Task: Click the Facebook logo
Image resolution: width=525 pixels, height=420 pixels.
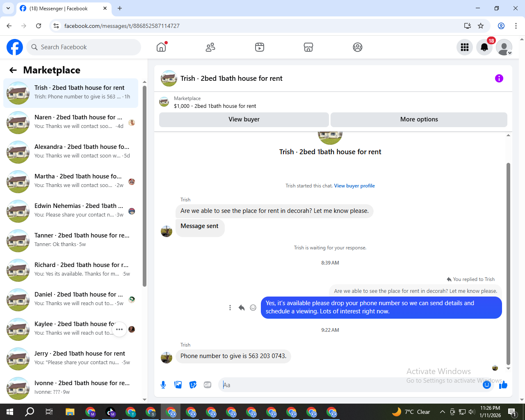Action: (x=15, y=47)
